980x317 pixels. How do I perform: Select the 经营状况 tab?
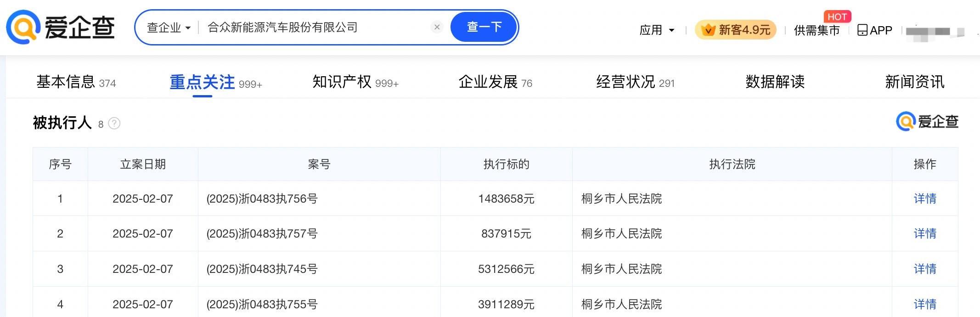(635, 82)
